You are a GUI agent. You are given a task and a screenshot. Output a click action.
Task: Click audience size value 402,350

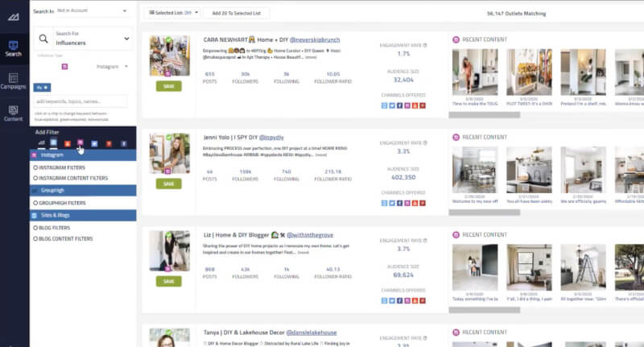click(403, 177)
